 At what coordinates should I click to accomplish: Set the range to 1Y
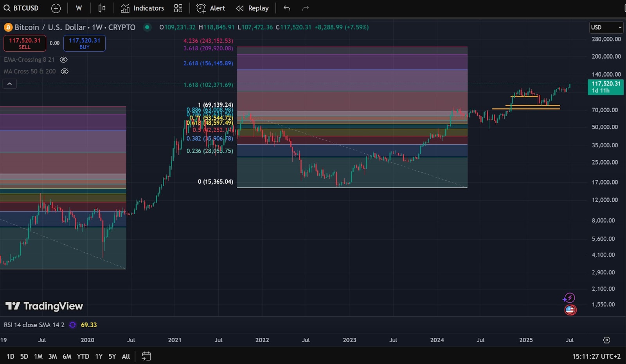pyautogui.click(x=99, y=357)
